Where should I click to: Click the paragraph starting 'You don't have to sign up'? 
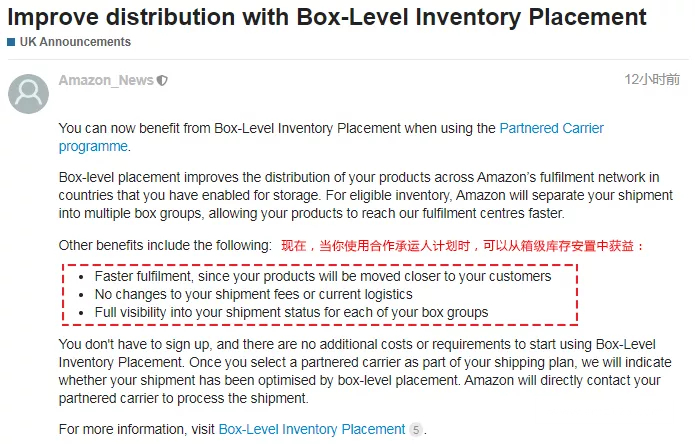(x=365, y=371)
